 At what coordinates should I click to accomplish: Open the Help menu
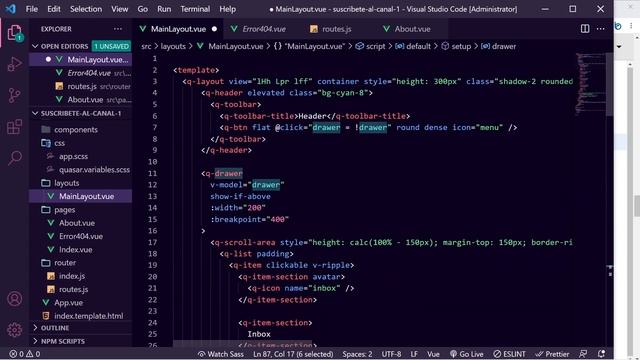[227, 9]
